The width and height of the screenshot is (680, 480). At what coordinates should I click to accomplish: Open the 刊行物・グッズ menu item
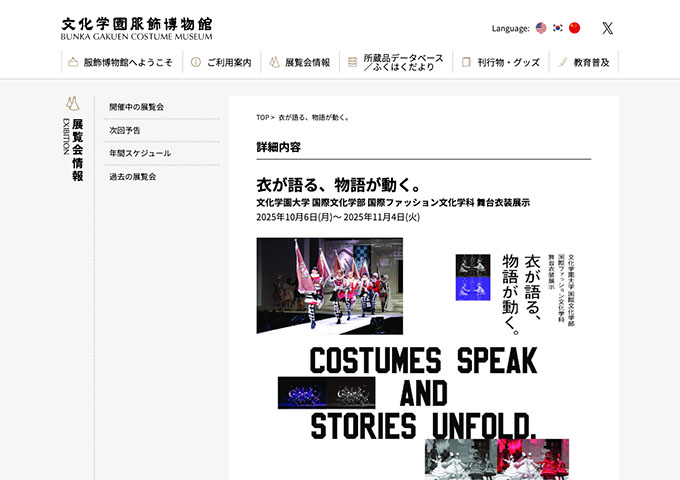pyautogui.click(x=500, y=62)
